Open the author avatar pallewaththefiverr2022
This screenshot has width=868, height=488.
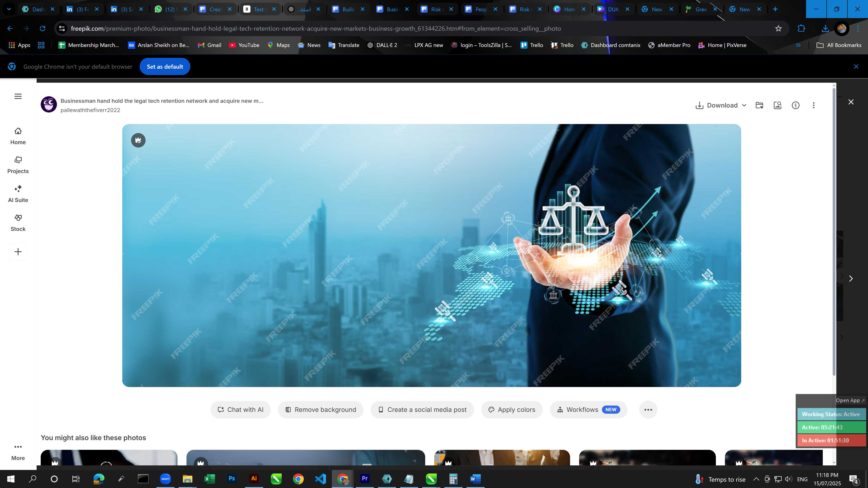(49, 104)
